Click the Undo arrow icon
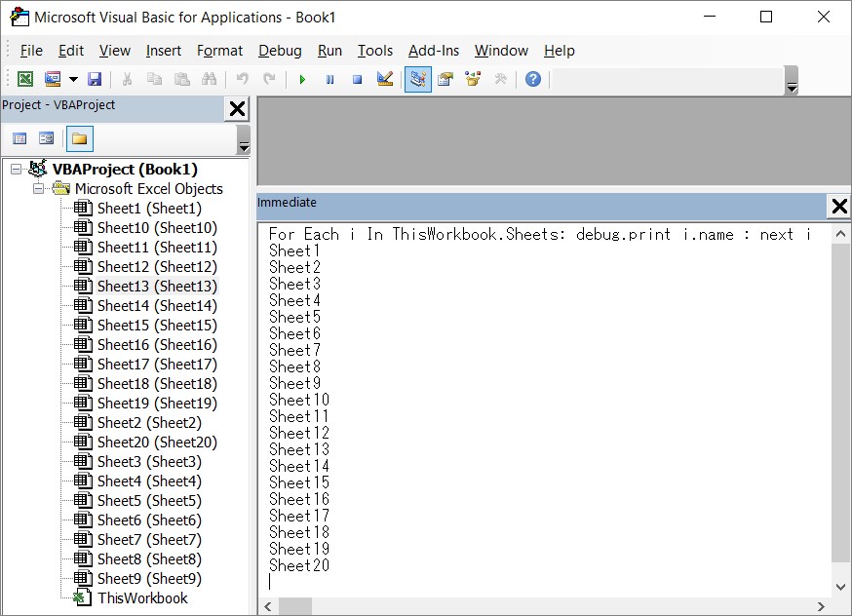Image resolution: width=852 pixels, height=616 pixels. pos(243,79)
